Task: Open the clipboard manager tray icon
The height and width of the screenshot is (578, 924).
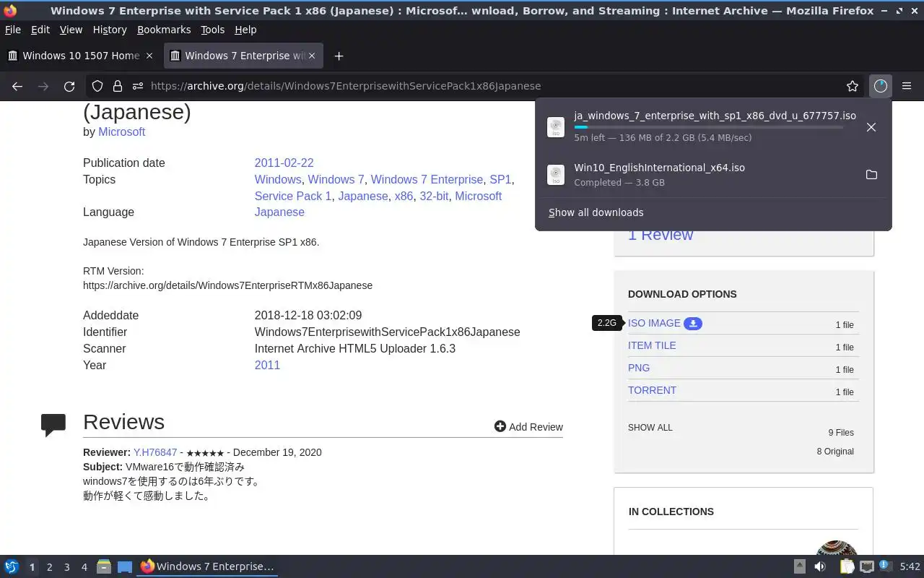Action: pyautogui.click(x=847, y=566)
